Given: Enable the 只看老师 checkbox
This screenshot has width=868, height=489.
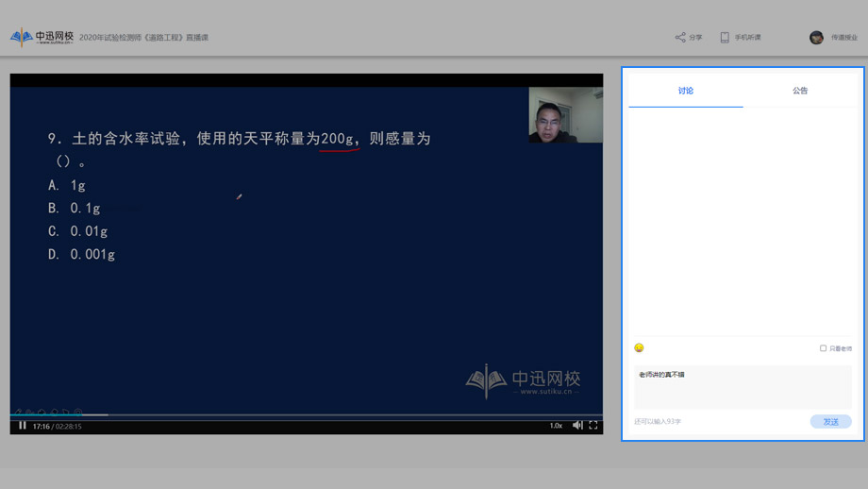Looking at the screenshot, I should coord(823,348).
